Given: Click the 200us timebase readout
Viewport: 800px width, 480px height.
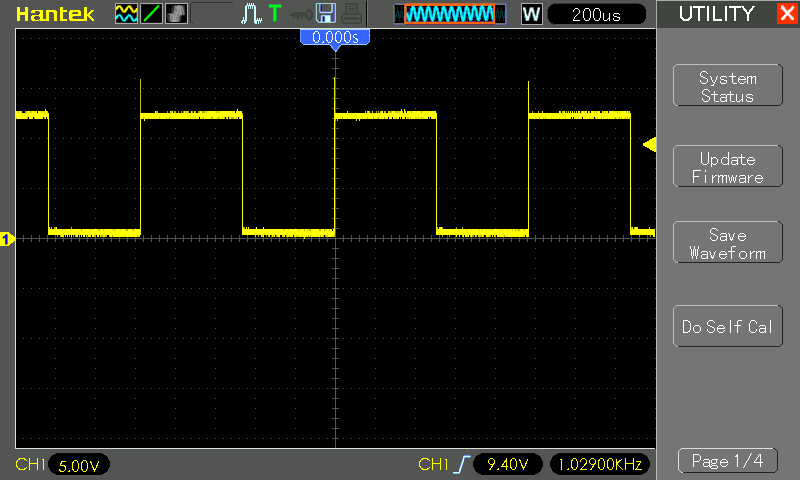Looking at the screenshot, I should tap(597, 14).
